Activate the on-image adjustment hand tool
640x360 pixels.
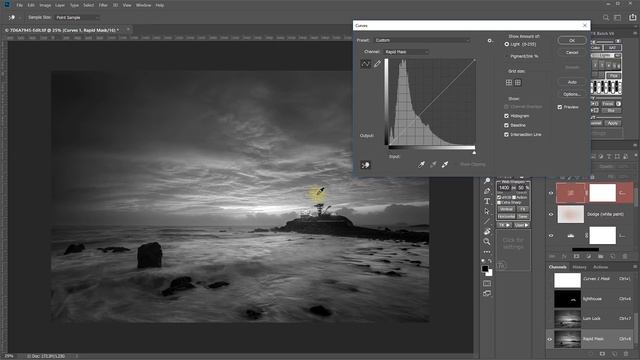coord(365,165)
